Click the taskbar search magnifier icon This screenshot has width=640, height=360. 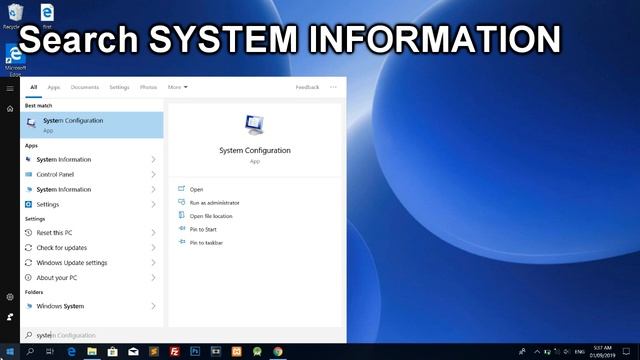click(x=30, y=351)
